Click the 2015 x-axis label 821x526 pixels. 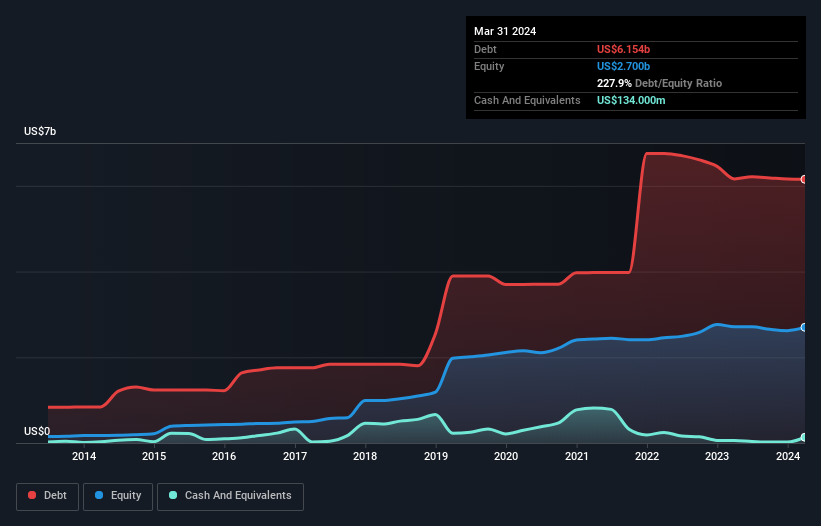pos(154,456)
